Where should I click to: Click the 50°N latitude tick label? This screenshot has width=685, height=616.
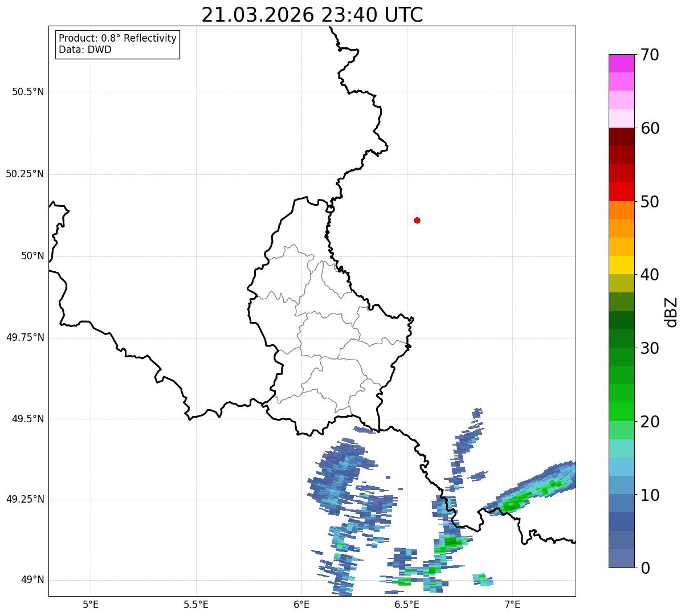[x=32, y=256]
